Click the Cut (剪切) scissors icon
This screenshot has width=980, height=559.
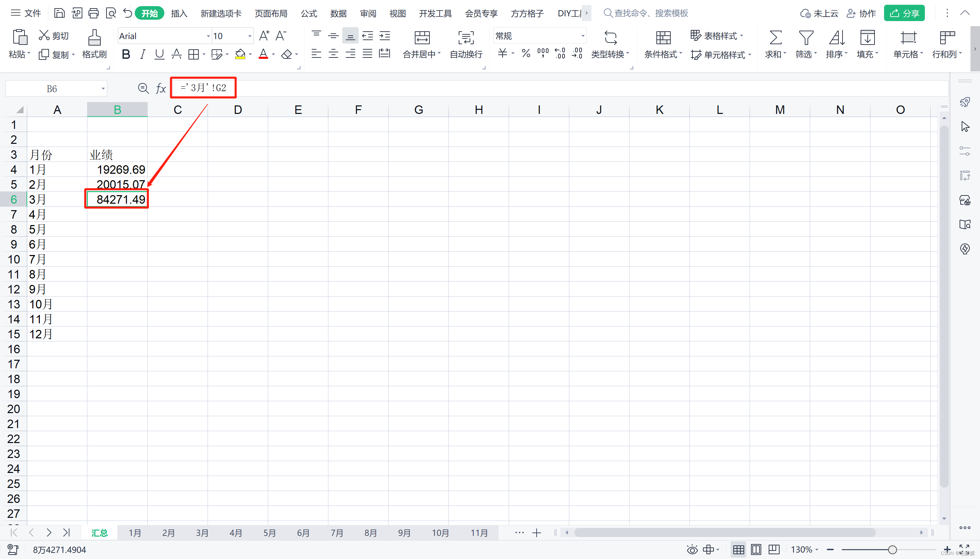[x=44, y=35]
